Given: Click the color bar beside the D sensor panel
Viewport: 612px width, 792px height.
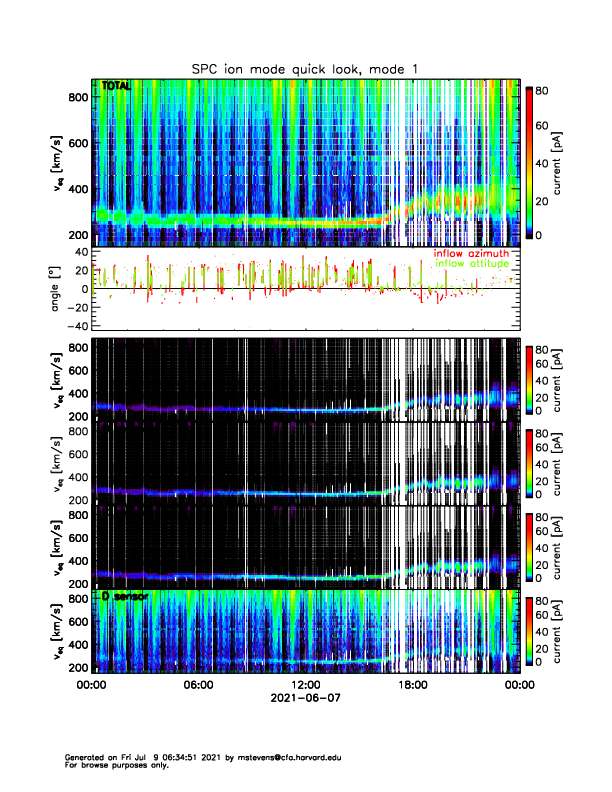Looking at the screenshot, I should [528, 631].
